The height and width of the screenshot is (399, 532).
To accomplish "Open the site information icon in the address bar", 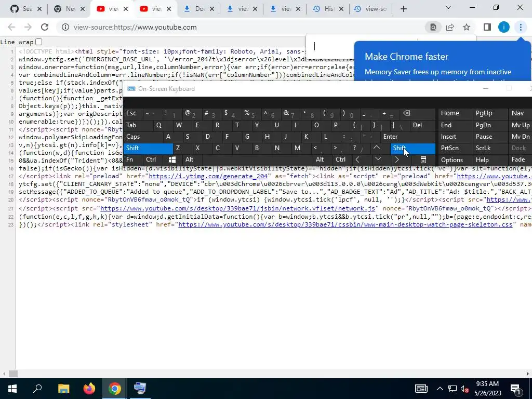I will tap(65, 27).
